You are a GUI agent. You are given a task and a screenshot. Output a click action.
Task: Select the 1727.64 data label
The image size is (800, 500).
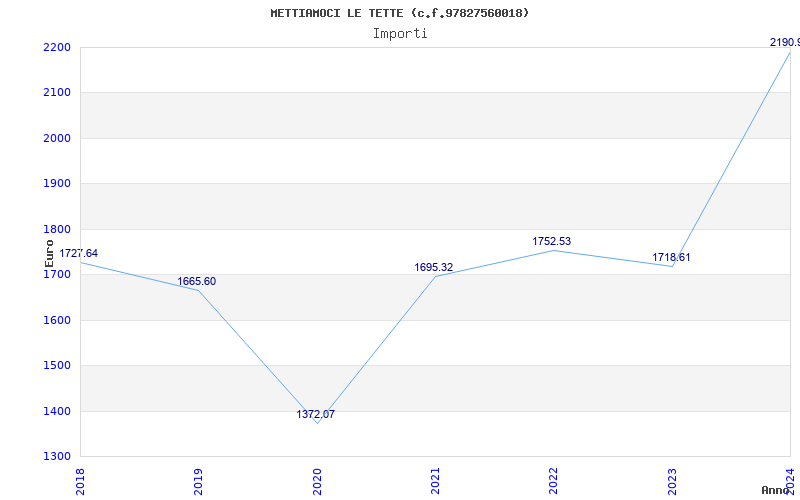79,254
